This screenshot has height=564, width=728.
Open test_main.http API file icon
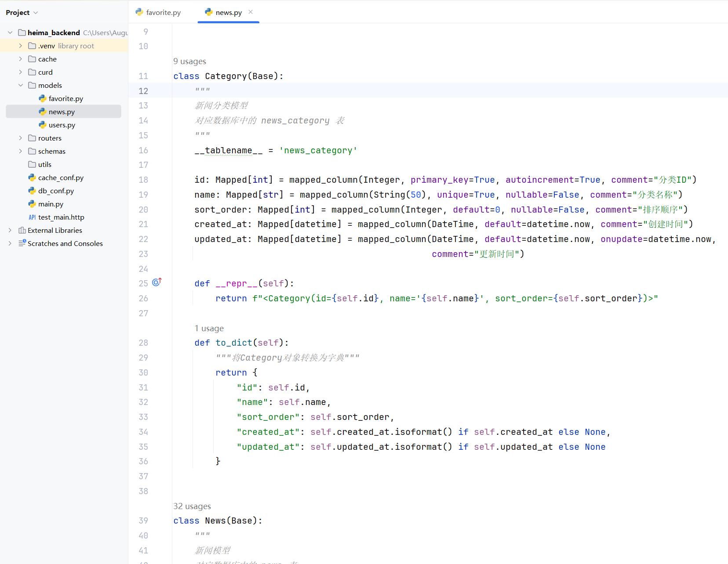[32, 217]
